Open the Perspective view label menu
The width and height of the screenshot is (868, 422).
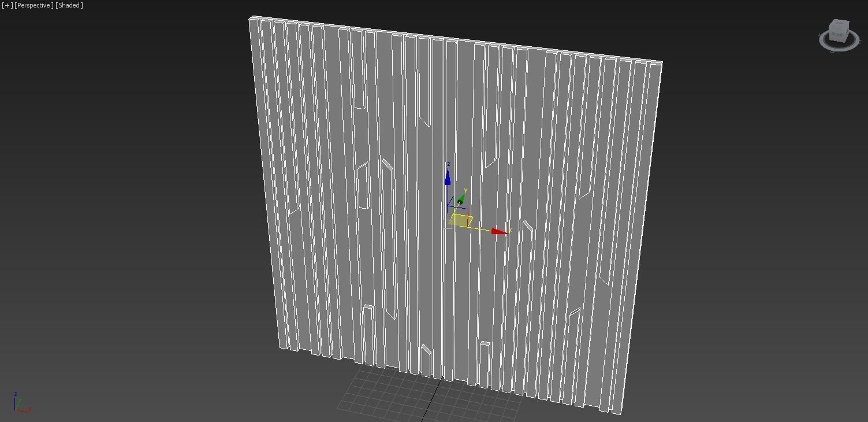[34, 5]
